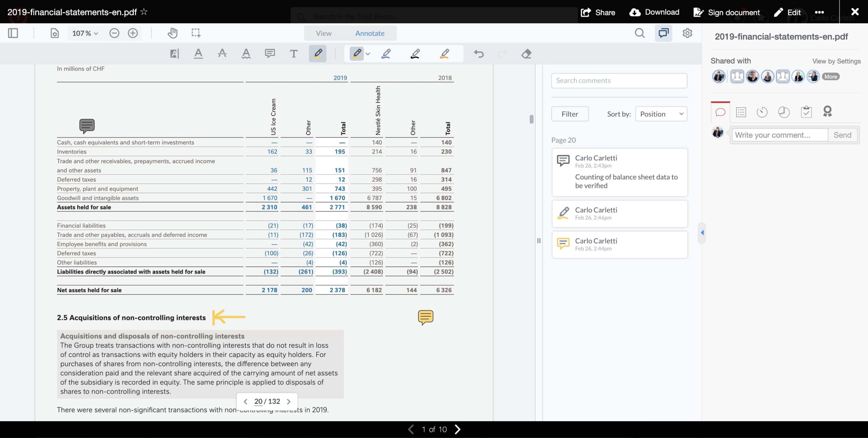Open the checklist tab in the right panel
Viewport: 868px width, 438px height.
coord(806,112)
